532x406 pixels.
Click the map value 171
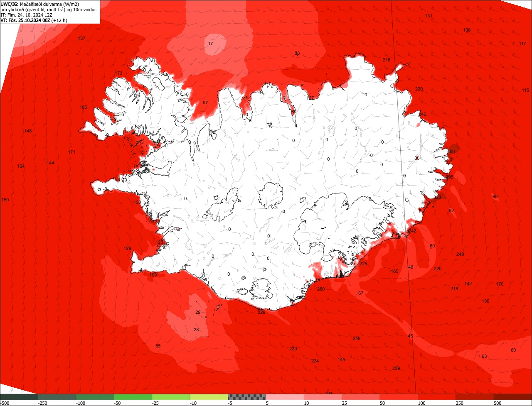tap(71, 152)
